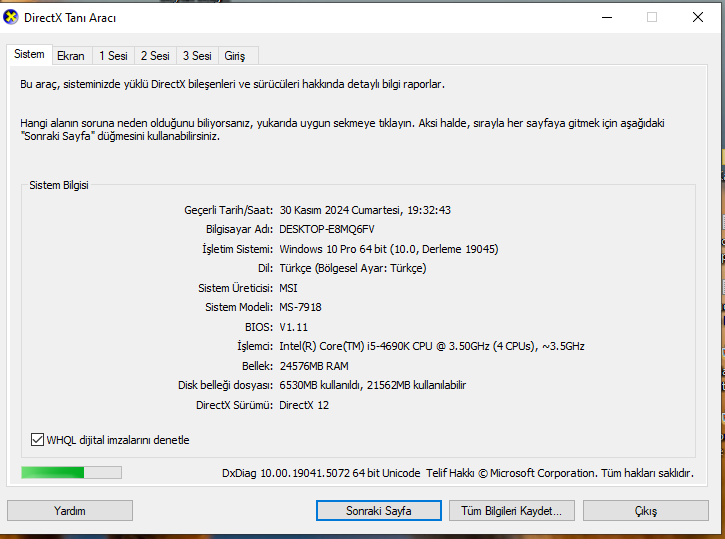Click the DirectX 12 version value

(304, 405)
